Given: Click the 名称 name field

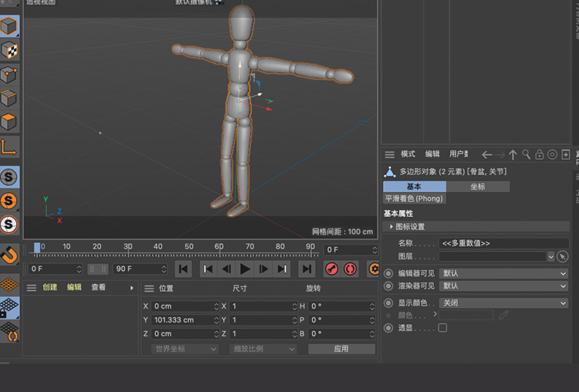Looking at the screenshot, I should pyautogui.click(x=503, y=243).
